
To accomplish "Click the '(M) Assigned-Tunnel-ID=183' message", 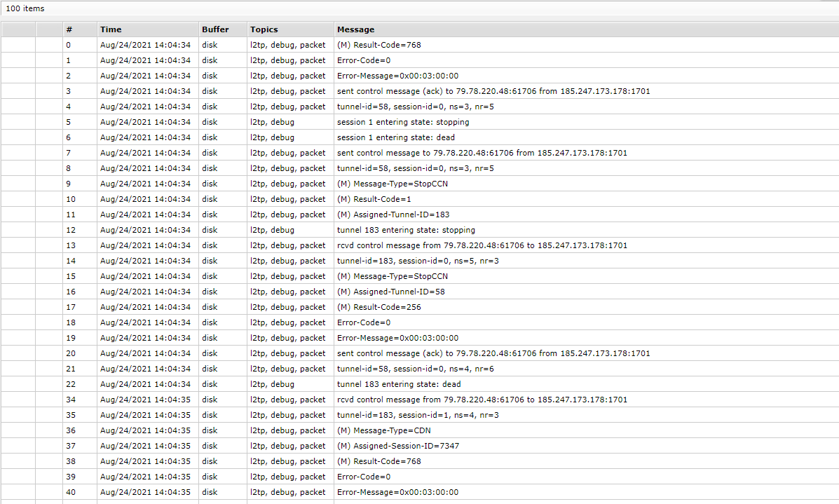I will click(x=393, y=214).
